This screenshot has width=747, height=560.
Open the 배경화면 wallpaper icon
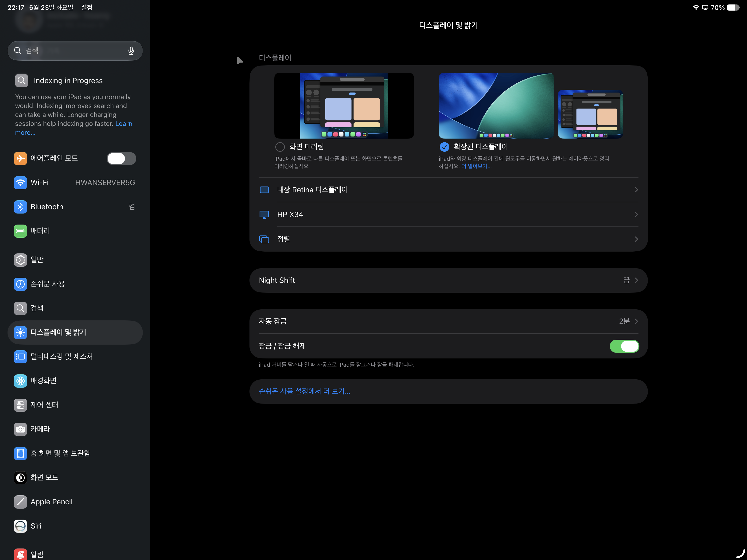20,381
